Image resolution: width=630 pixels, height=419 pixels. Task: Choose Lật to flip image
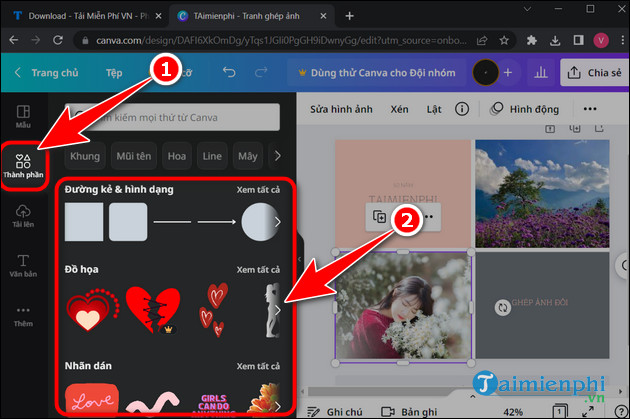(434, 109)
